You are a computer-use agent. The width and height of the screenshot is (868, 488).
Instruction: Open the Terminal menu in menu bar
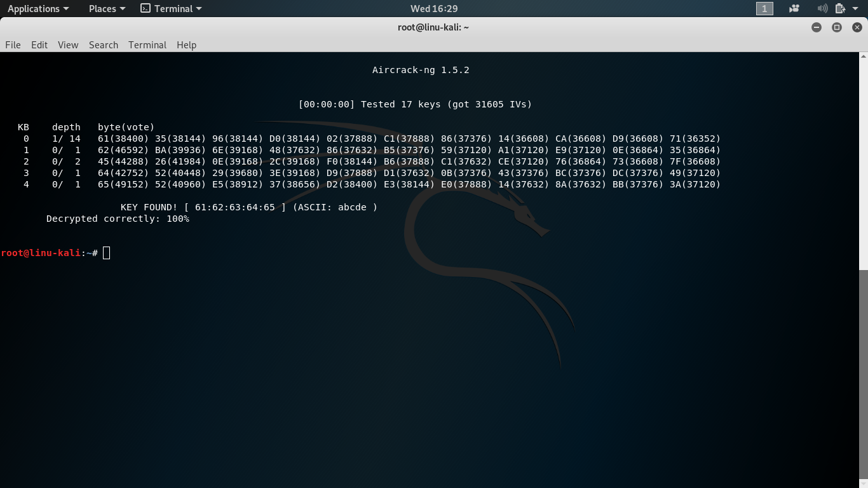click(x=147, y=44)
